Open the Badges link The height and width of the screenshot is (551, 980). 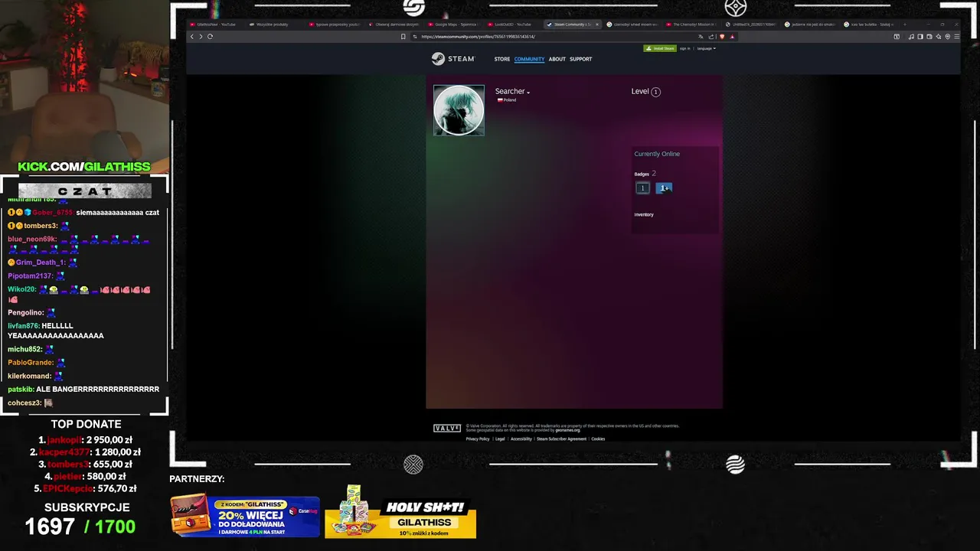642,174
